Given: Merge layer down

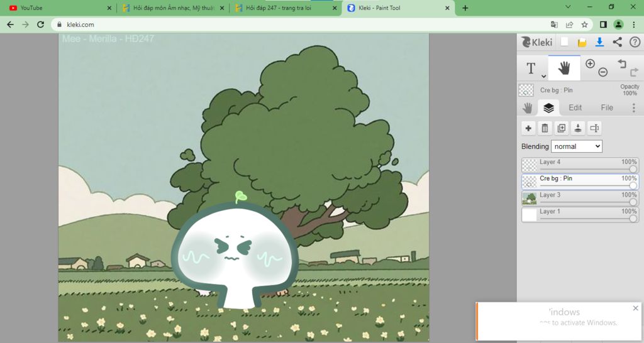Looking at the screenshot, I should point(578,128).
